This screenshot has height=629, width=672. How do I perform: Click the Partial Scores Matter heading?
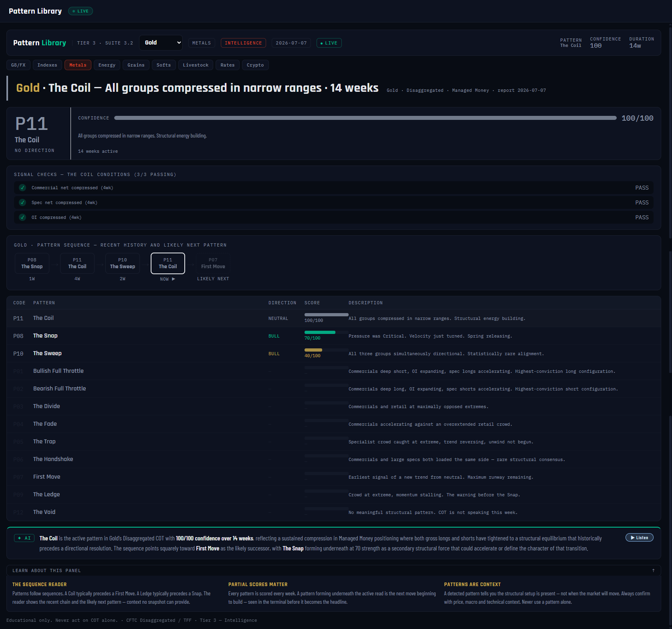(x=258, y=585)
